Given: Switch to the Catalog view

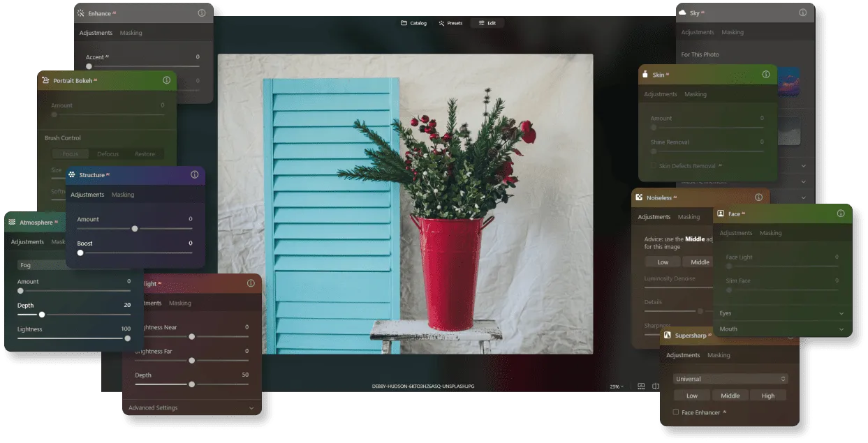Looking at the screenshot, I should pos(413,22).
